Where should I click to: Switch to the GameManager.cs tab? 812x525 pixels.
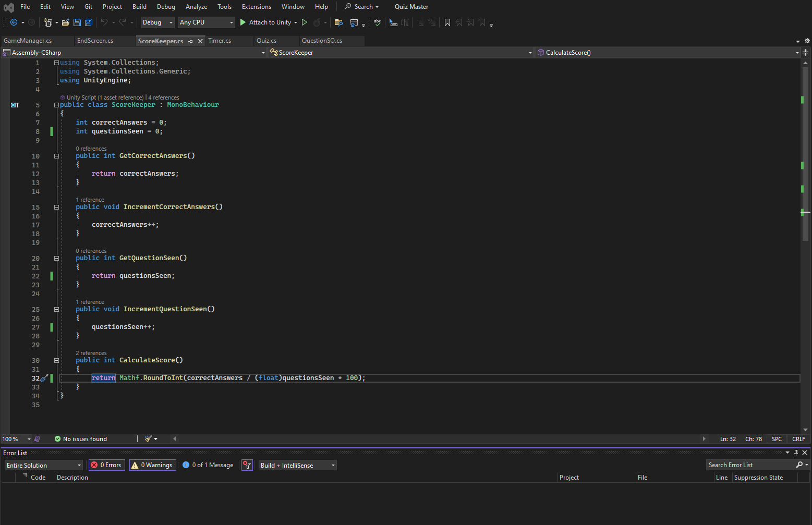(x=28, y=41)
